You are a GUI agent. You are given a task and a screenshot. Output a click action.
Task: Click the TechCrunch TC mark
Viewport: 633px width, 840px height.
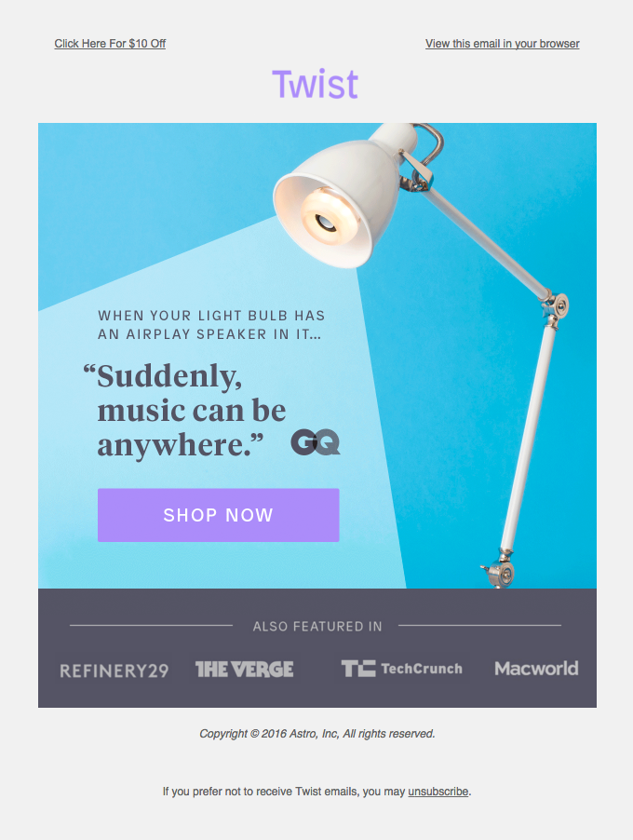tap(358, 668)
